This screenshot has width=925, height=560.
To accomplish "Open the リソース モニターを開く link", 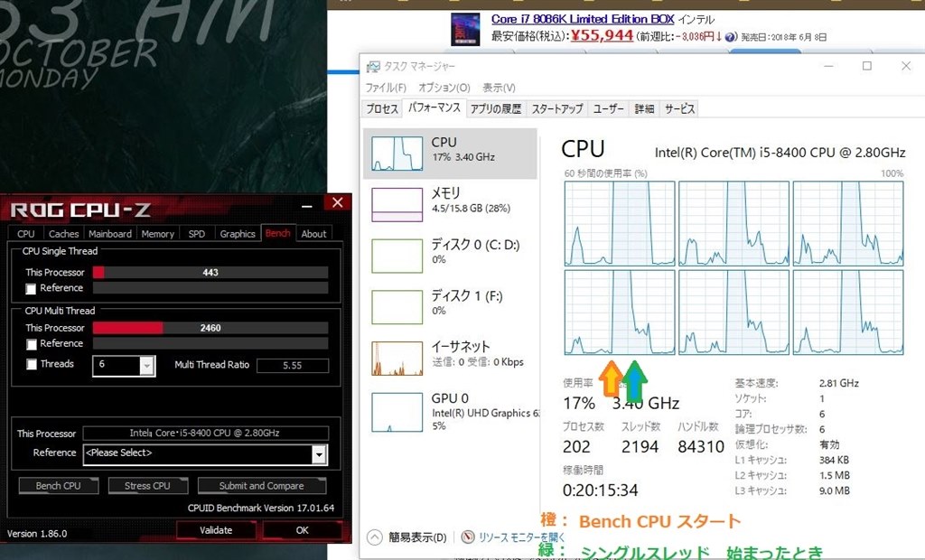I will 521,537.
